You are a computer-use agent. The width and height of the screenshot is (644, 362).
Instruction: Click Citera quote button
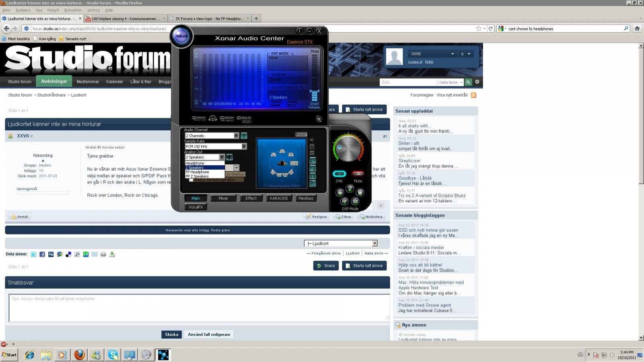tap(343, 217)
